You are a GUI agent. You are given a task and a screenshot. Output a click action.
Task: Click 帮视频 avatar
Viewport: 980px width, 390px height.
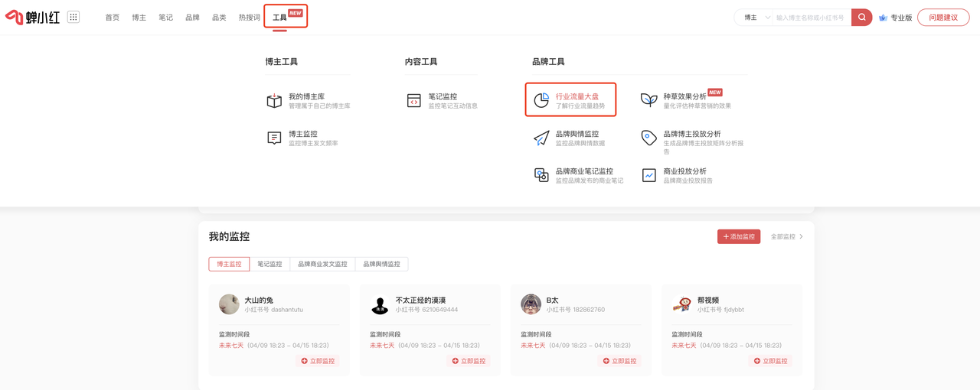coord(682,304)
